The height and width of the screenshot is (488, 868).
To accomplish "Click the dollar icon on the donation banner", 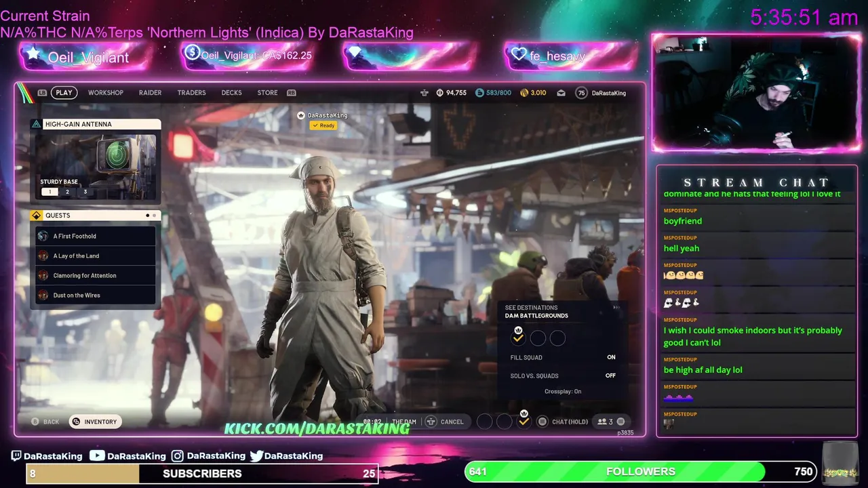I will pyautogui.click(x=192, y=52).
